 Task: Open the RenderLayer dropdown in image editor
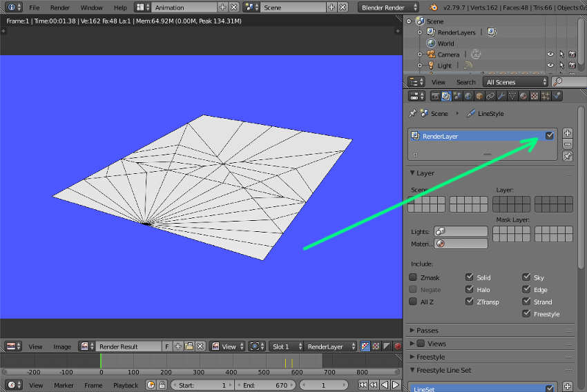[330, 346]
